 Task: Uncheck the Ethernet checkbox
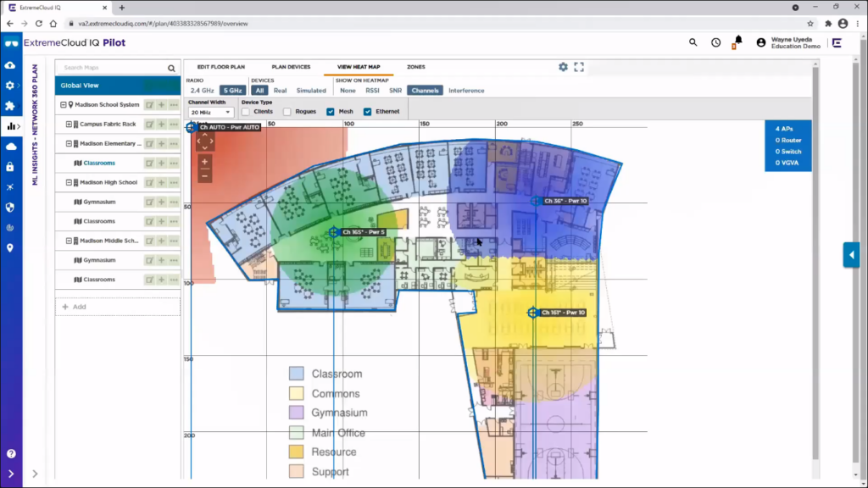[x=368, y=112]
